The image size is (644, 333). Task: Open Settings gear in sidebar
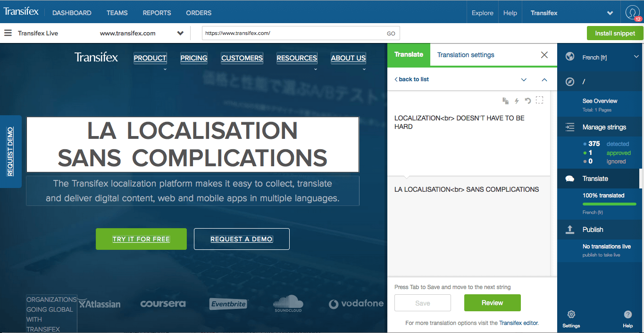(571, 315)
